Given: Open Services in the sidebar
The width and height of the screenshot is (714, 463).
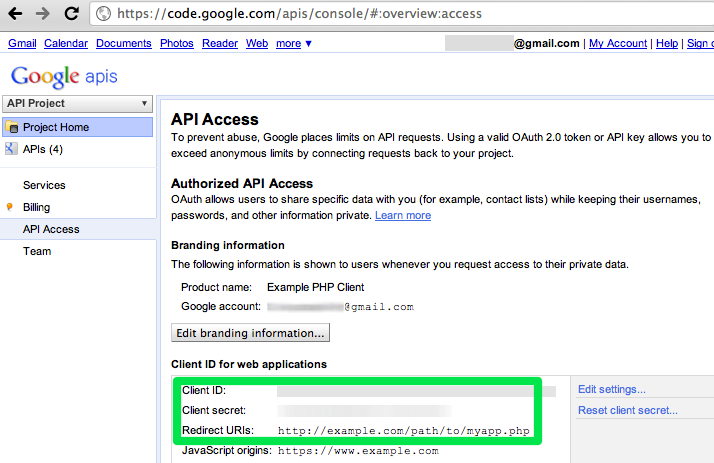Looking at the screenshot, I should [x=44, y=185].
